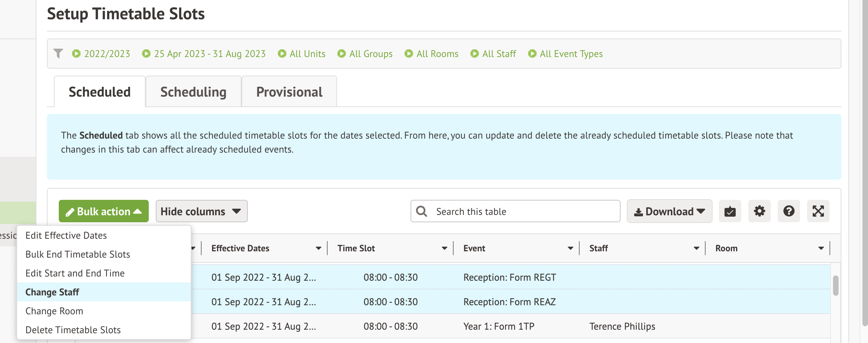Choose Delete Timetable Slots option
This screenshot has width=868, height=343.
(x=73, y=330)
